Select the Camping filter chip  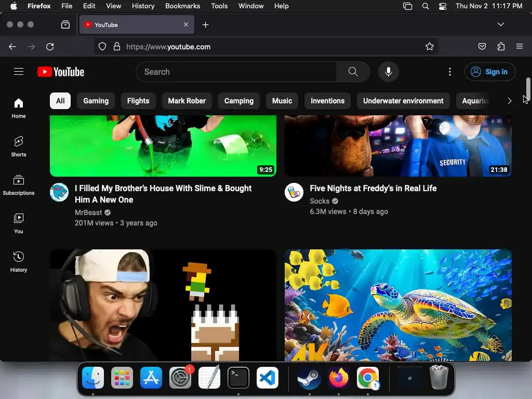pos(239,101)
